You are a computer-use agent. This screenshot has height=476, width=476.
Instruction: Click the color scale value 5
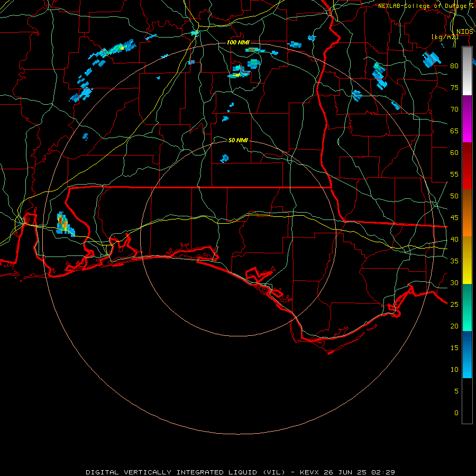(x=456, y=391)
